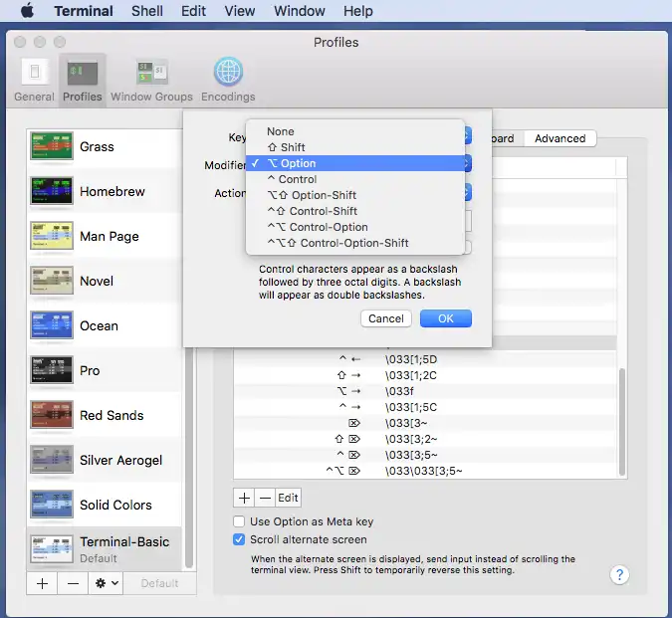Select the Solid Colors profile
The image size is (672, 618).
point(104,505)
